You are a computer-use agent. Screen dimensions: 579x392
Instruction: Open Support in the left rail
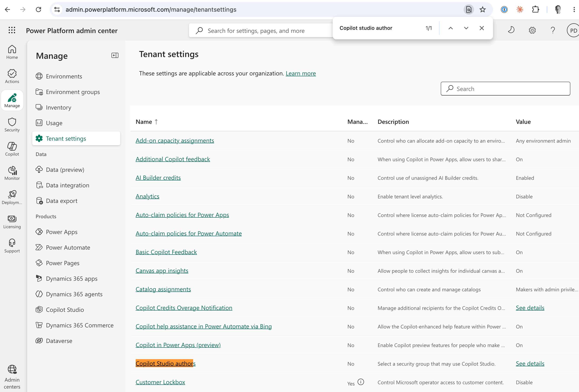[x=12, y=246]
